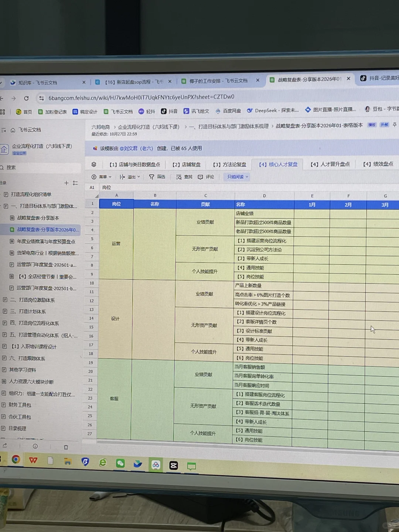Open 菜单 dropdown in sheet toolbar
The image size is (399, 532).
pos(102,177)
